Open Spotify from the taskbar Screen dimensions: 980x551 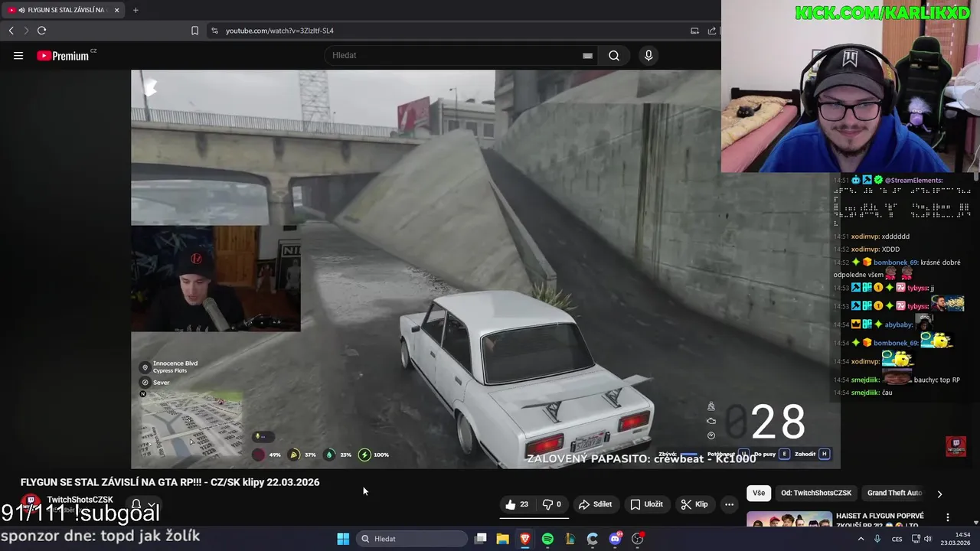(x=547, y=539)
